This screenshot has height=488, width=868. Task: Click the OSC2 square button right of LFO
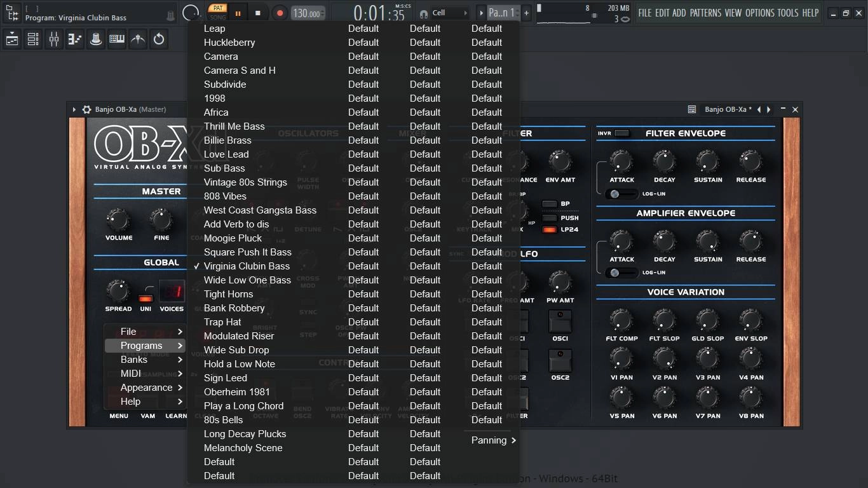[x=560, y=361]
